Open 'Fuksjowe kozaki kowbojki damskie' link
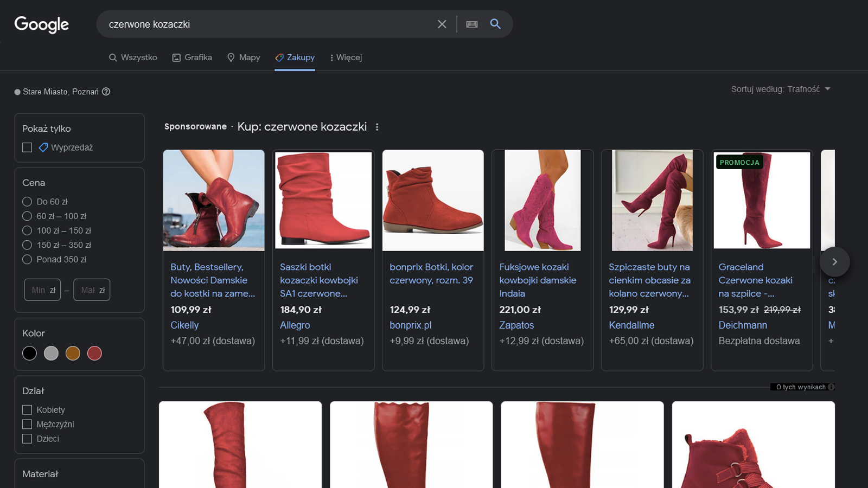868x488 pixels. [x=538, y=280]
